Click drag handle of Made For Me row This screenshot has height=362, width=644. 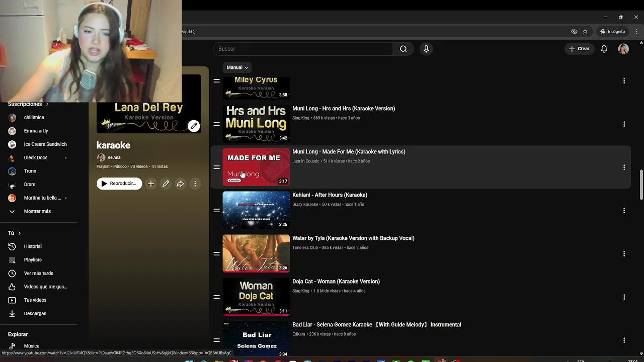(x=216, y=167)
